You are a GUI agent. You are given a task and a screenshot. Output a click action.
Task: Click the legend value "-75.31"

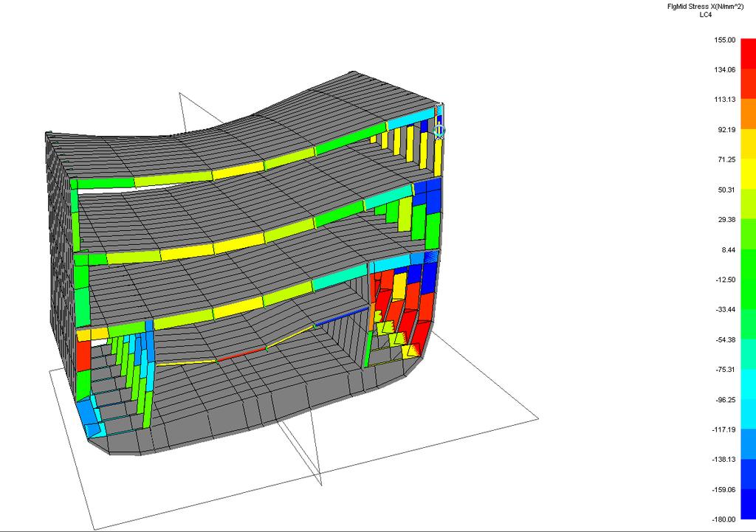point(726,370)
